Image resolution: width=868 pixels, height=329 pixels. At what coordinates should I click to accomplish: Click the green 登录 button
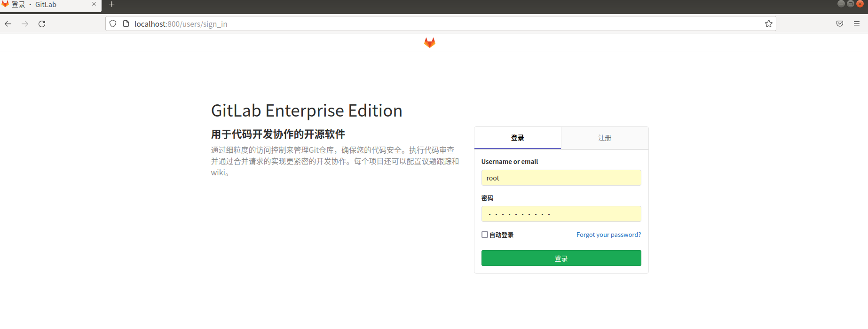click(561, 258)
